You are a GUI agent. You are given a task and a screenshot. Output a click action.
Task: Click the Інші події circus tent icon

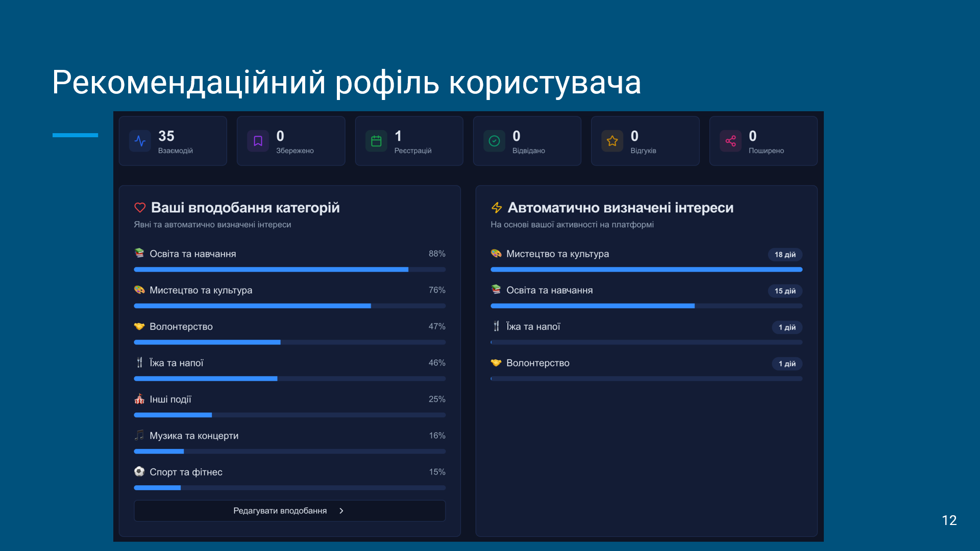[139, 399]
